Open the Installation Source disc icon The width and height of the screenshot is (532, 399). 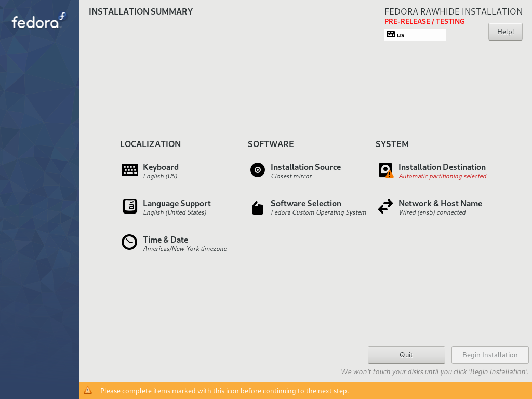pos(258,170)
